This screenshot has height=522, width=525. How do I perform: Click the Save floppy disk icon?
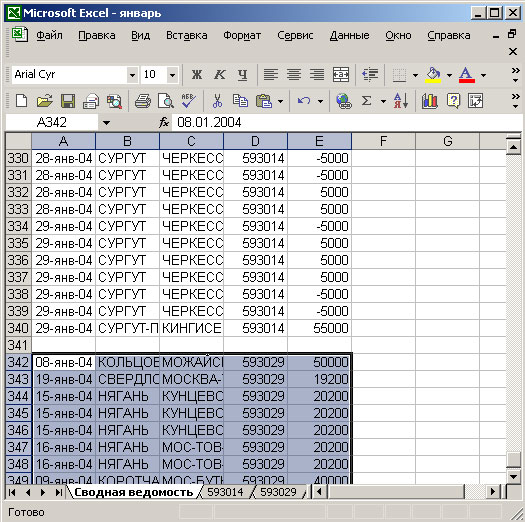pyautogui.click(x=68, y=101)
